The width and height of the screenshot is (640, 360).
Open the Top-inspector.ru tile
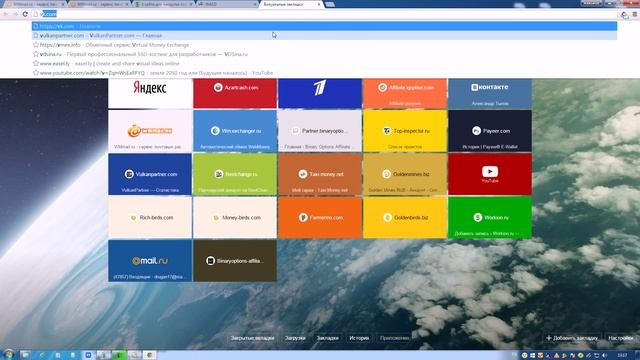405,131
